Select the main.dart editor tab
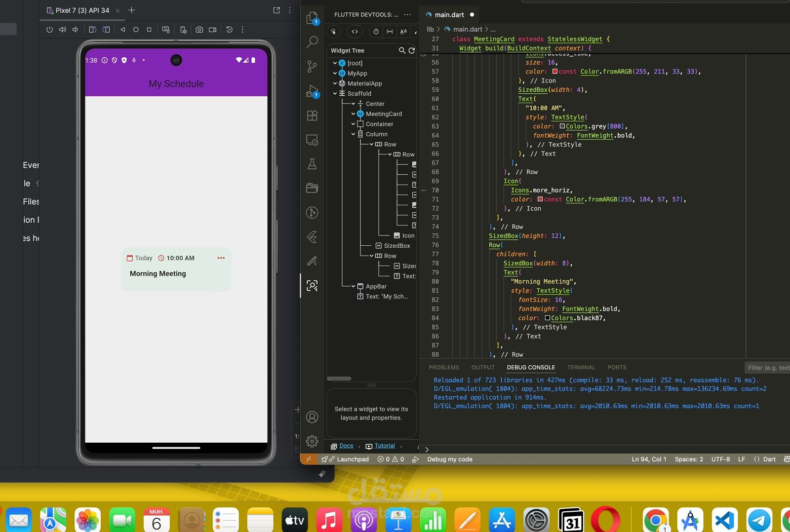This screenshot has width=790, height=532. (x=449, y=15)
